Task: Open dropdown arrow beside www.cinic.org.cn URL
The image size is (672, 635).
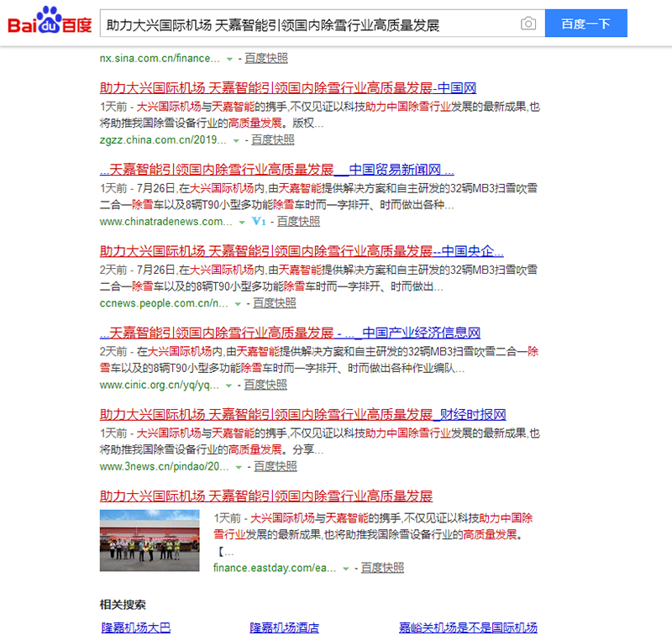Action: (x=228, y=385)
